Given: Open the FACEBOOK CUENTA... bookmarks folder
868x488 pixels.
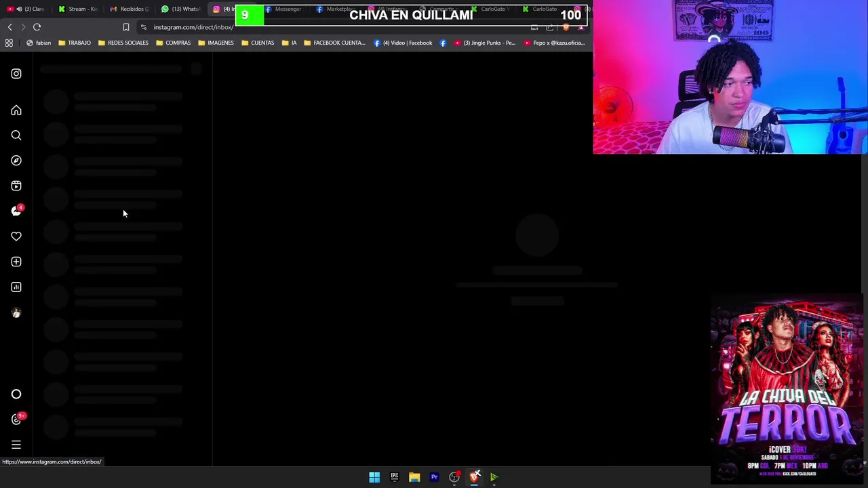Looking at the screenshot, I should tap(334, 43).
